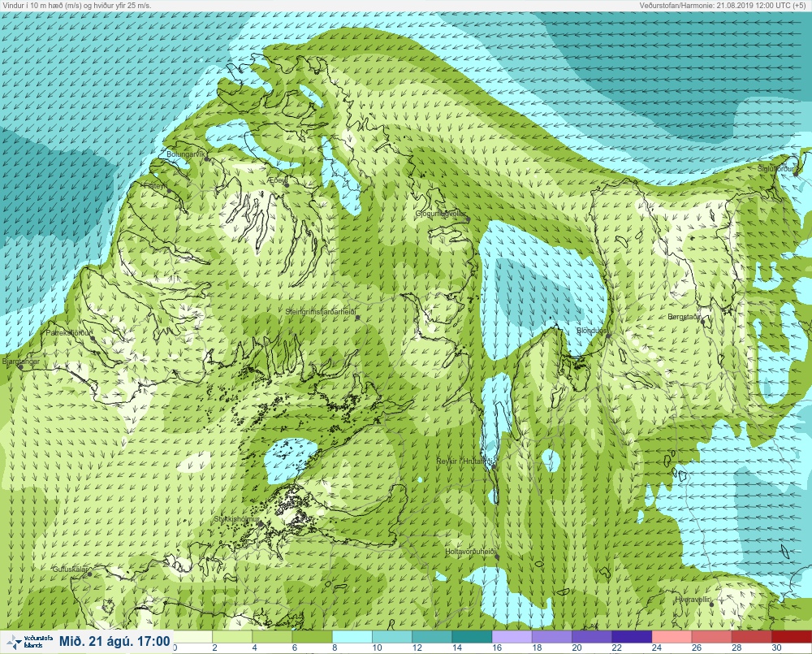Click the turquoise 10–12 m/s legend swatch

(x=392, y=636)
